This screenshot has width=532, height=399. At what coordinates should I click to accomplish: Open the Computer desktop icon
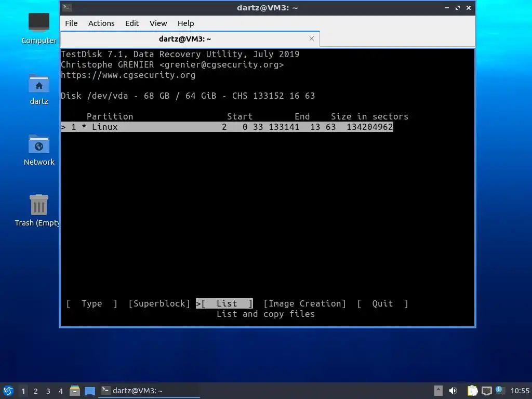(x=38, y=29)
